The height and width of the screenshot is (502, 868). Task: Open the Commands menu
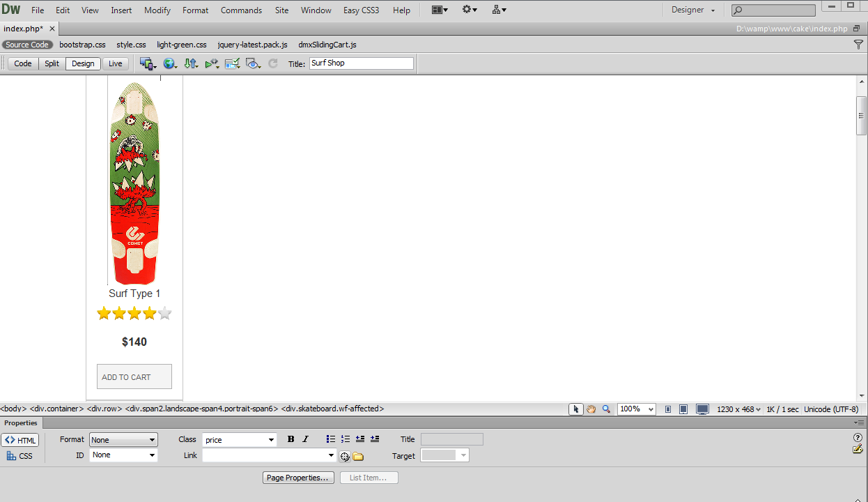[x=241, y=10]
